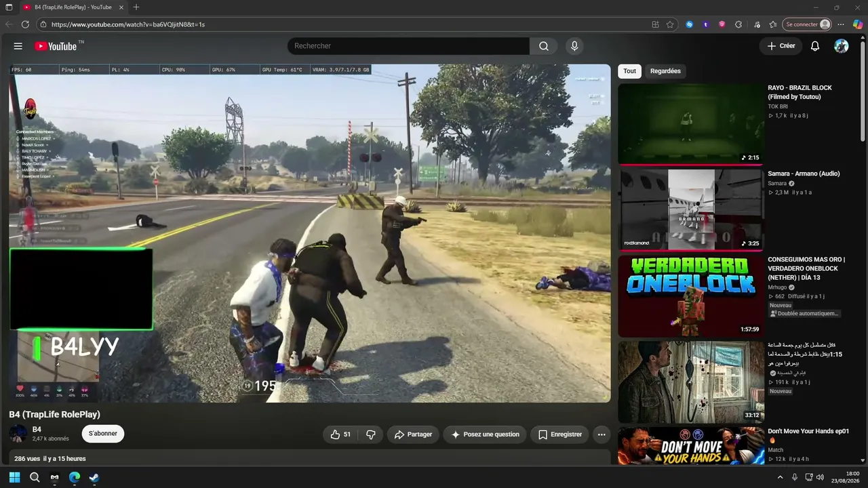Open the browser Extensions puzzle icon
868x488 pixels.
(x=738, y=24)
